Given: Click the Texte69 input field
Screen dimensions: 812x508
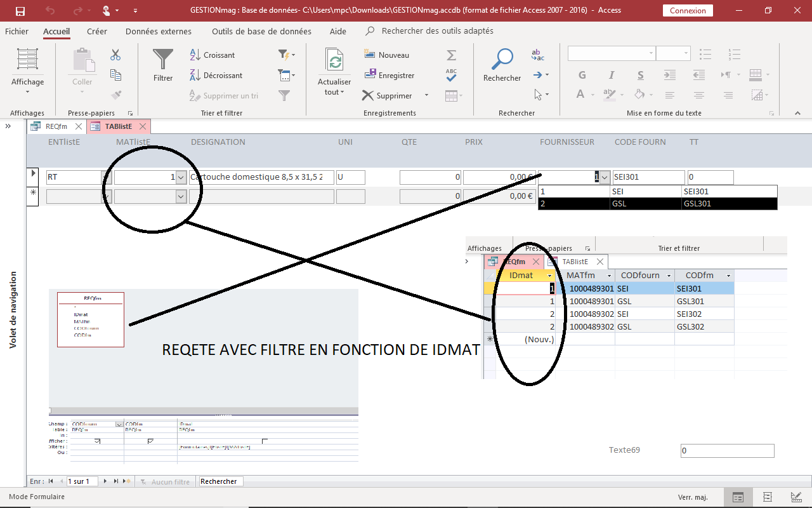Looking at the screenshot, I should tap(727, 451).
